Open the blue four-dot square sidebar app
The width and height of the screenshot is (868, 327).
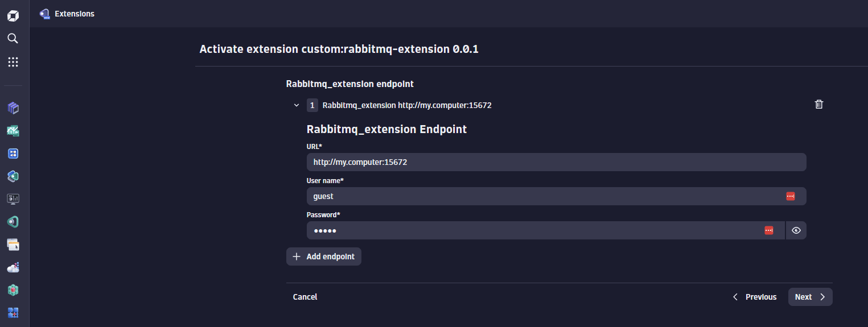[13, 154]
